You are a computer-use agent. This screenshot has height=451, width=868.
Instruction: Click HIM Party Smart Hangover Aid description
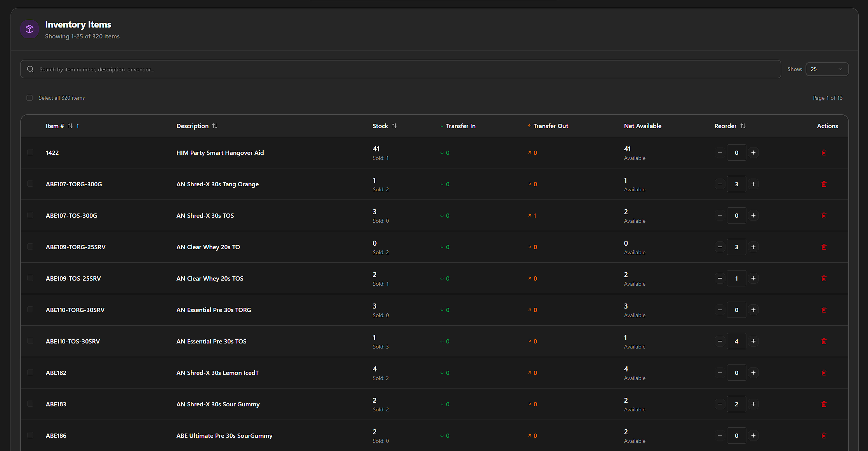click(220, 153)
